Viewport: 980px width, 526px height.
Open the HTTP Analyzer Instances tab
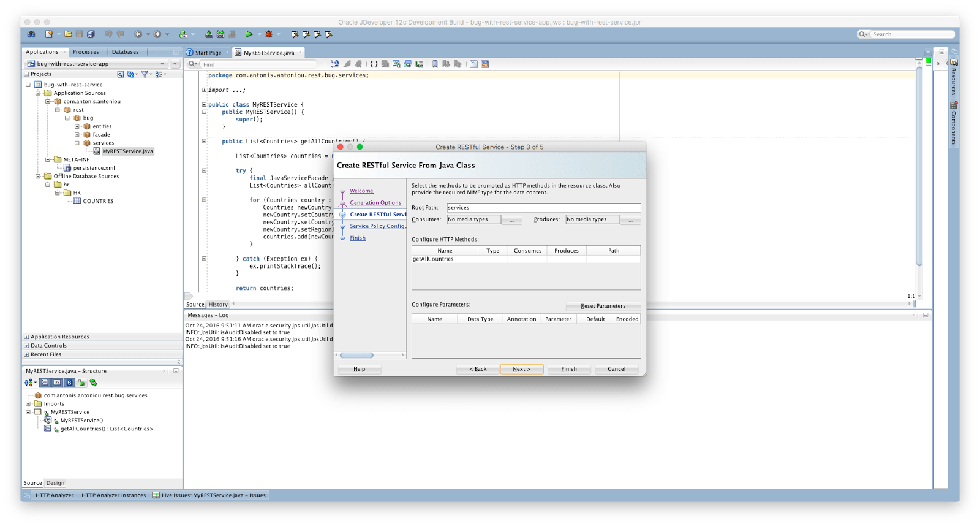click(114, 495)
